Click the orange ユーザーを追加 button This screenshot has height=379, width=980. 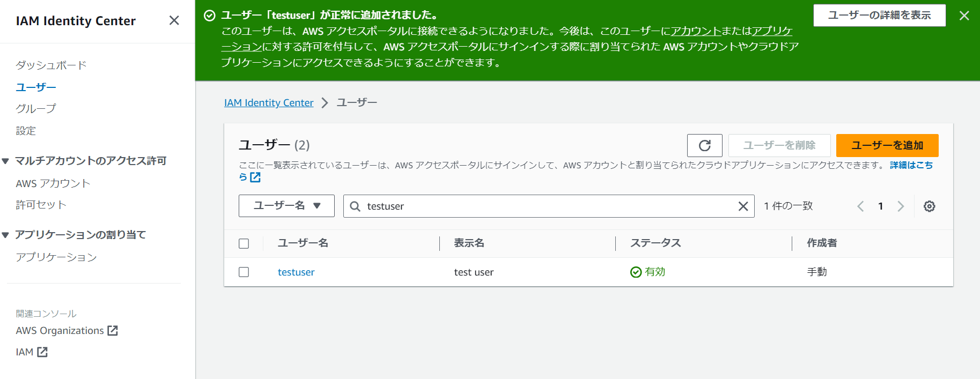tap(887, 145)
